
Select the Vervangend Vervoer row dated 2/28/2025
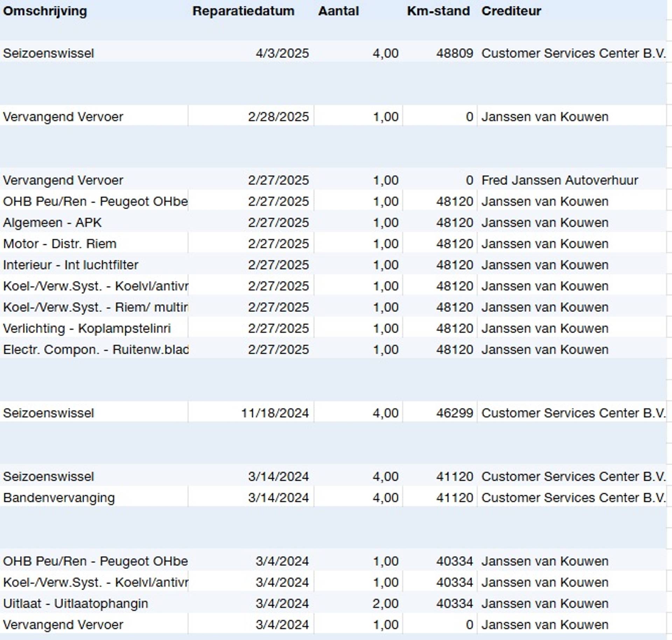(x=63, y=117)
